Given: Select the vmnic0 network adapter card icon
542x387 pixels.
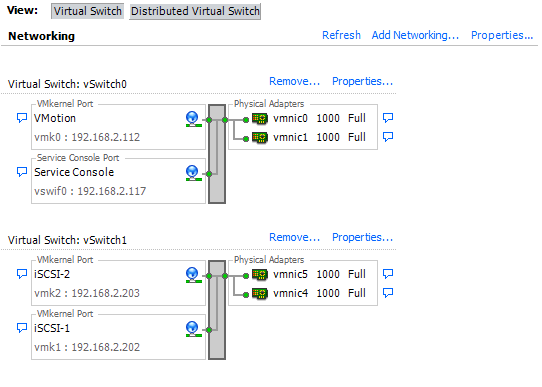Looking at the screenshot, I should coord(260,119).
